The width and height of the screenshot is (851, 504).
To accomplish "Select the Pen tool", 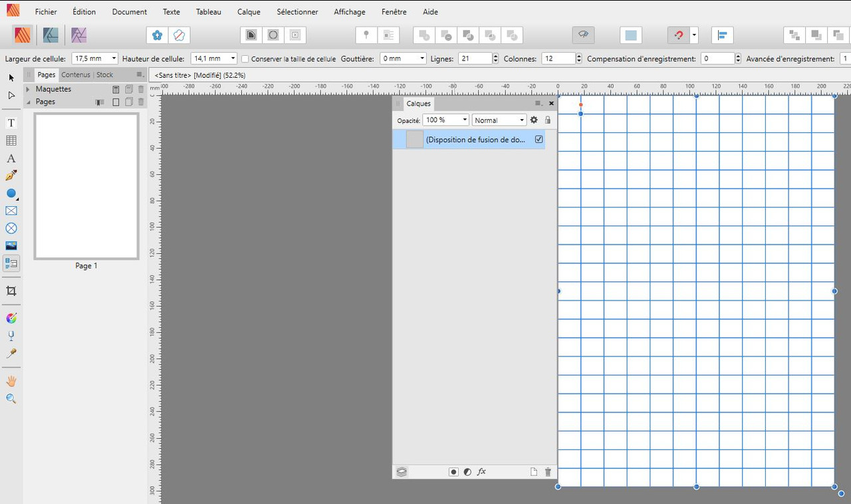I will 11,176.
